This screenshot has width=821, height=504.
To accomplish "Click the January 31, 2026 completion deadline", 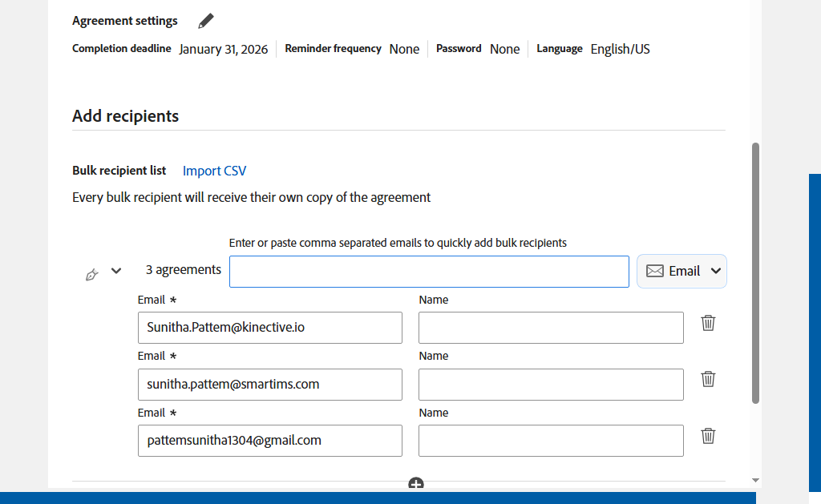I will pyautogui.click(x=223, y=49).
